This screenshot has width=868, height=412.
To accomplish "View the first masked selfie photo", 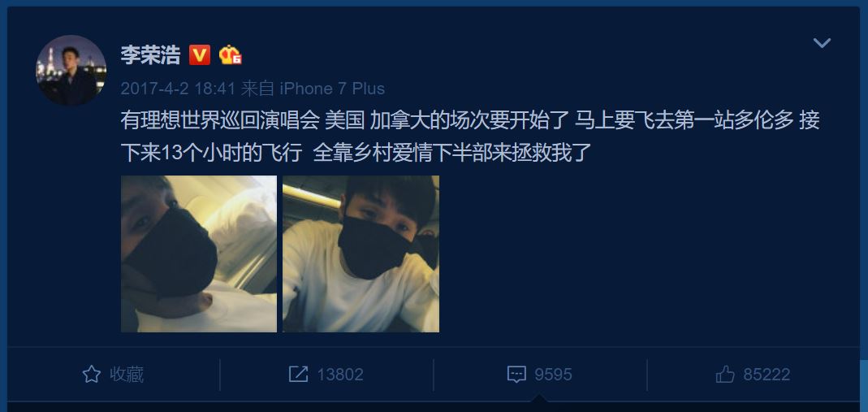I will 199,254.
